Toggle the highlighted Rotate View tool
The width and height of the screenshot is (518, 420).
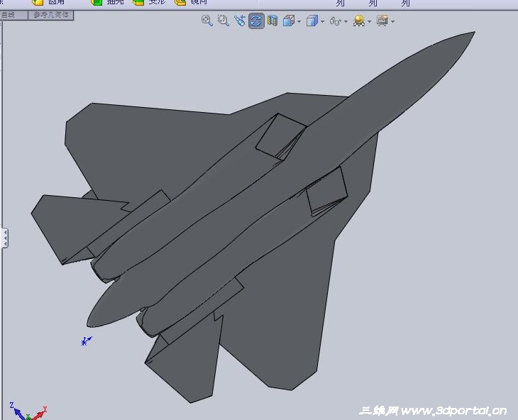[x=256, y=21]
